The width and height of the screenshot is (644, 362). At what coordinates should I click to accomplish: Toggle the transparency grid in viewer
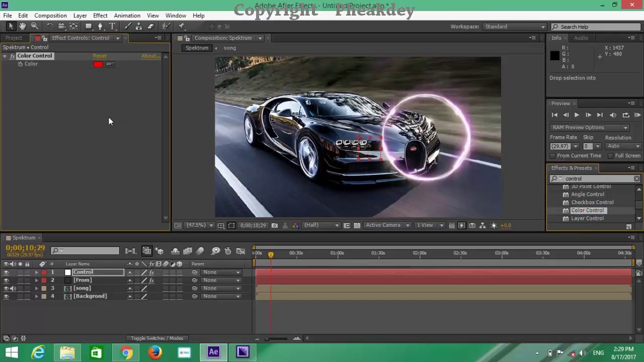point(357,225)
